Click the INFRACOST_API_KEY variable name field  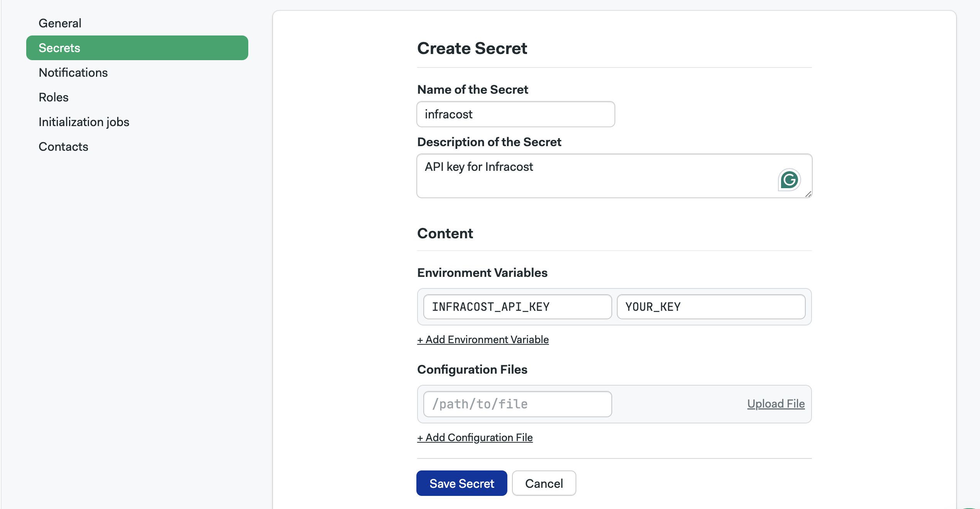click(x=517, y=307)
